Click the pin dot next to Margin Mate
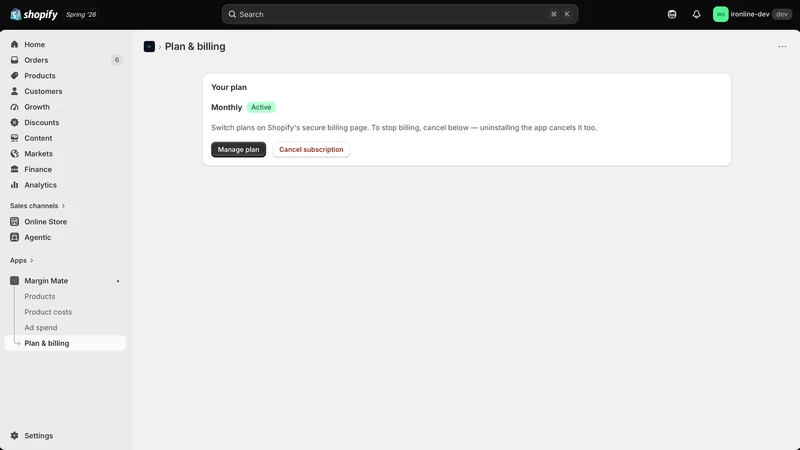800x450 pixels. coord(118,281)
